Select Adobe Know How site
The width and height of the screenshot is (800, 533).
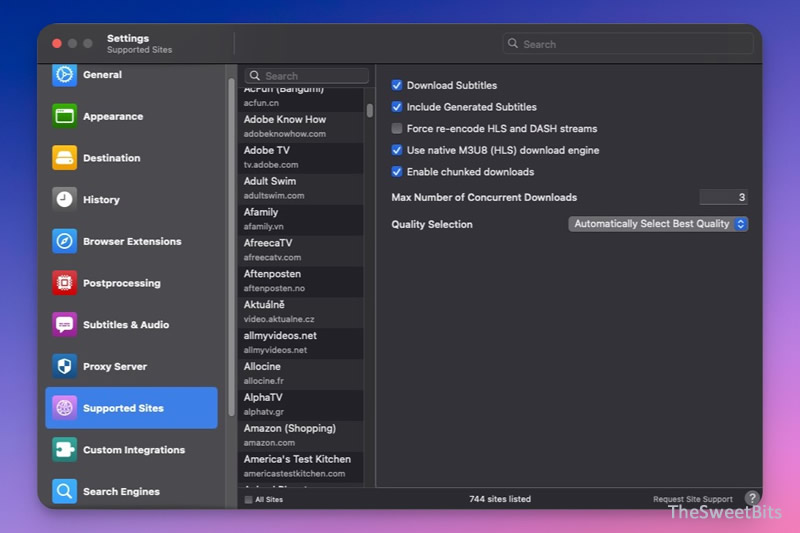point(301,126)
